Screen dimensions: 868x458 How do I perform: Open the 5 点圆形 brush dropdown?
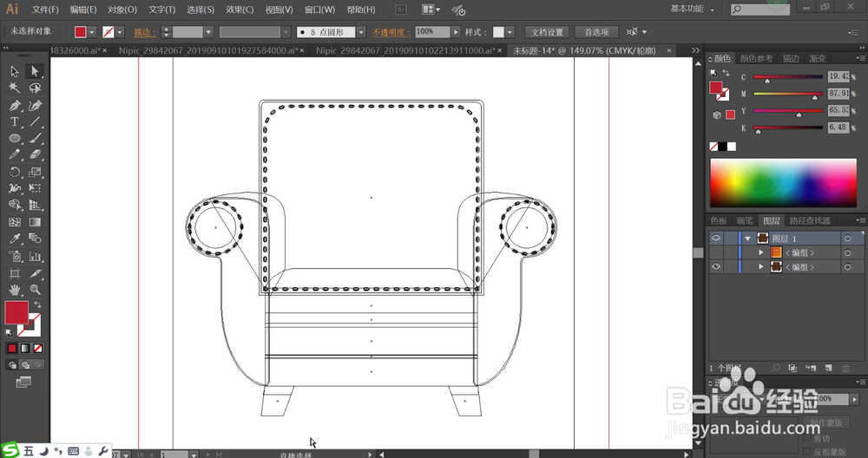pyautogui.click(x=361, y=32)
